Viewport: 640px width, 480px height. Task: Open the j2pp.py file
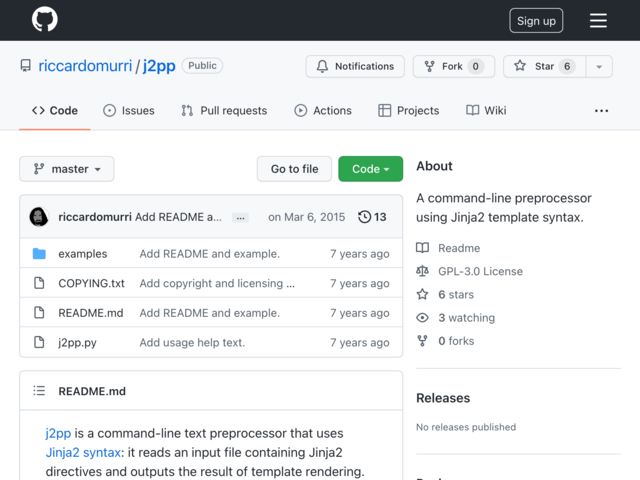tap(78, 342)
